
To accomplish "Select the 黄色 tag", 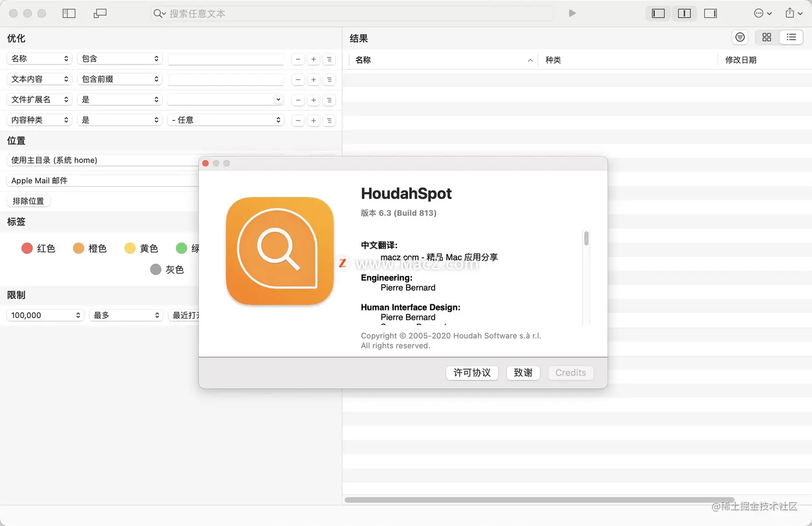I will coord(141,248).
